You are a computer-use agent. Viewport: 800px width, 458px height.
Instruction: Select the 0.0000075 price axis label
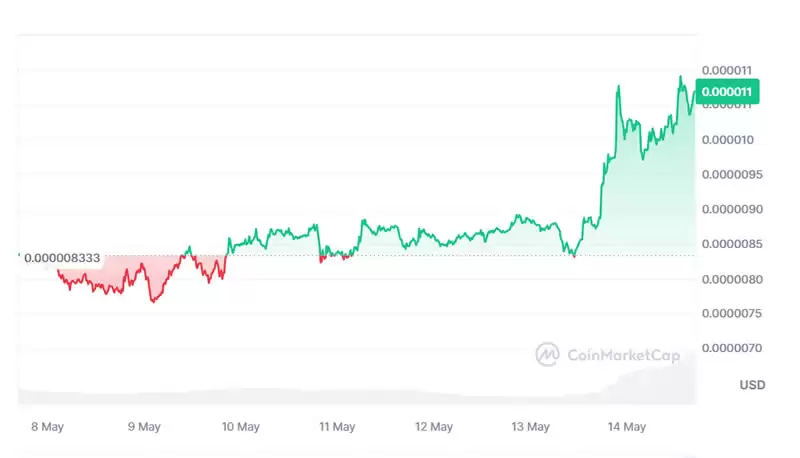coord(733,313)
